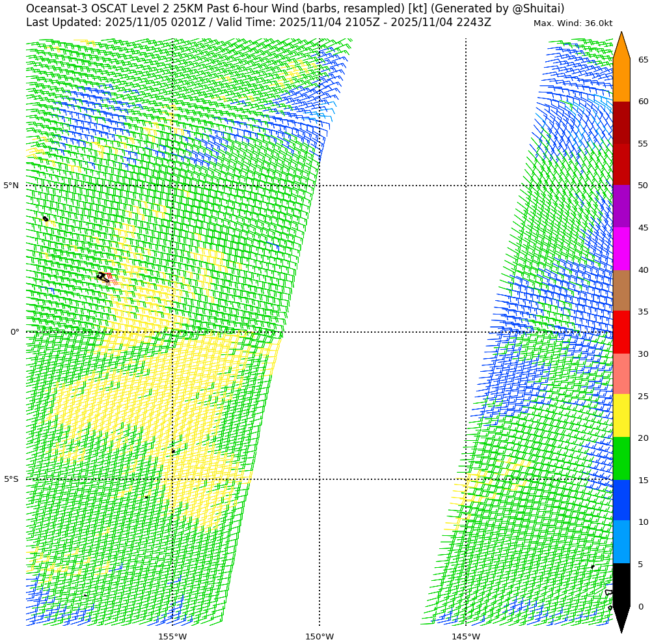The image size is (652, 644).
Task: Pick the brown 35–40 kt colorbar band
Action: click(621, 290)
